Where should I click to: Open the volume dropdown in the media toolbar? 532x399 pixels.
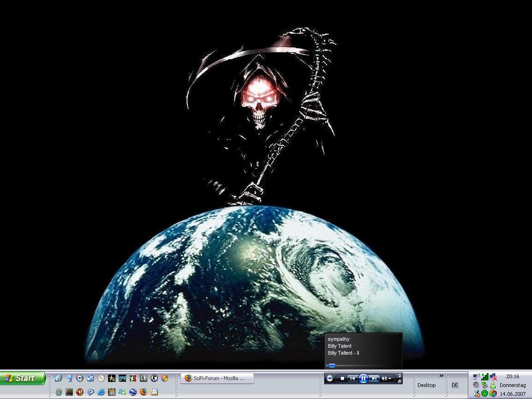tap(390, 378)
